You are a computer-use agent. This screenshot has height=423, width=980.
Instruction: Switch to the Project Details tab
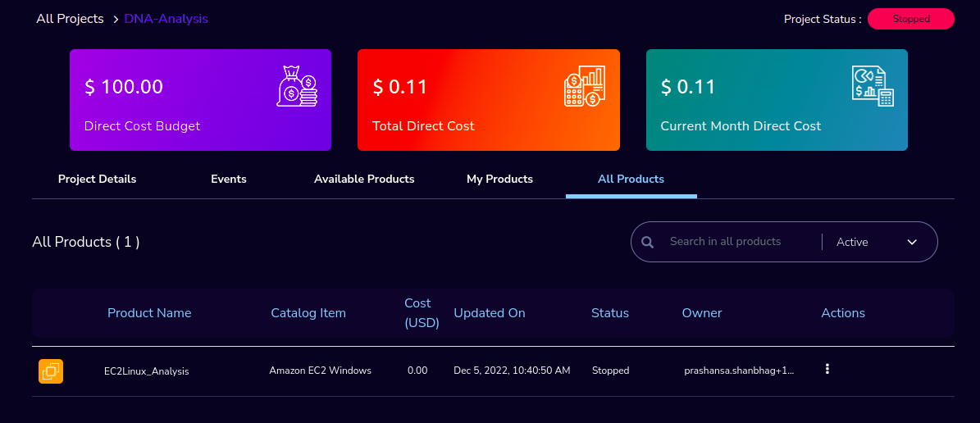coord(97,180)
